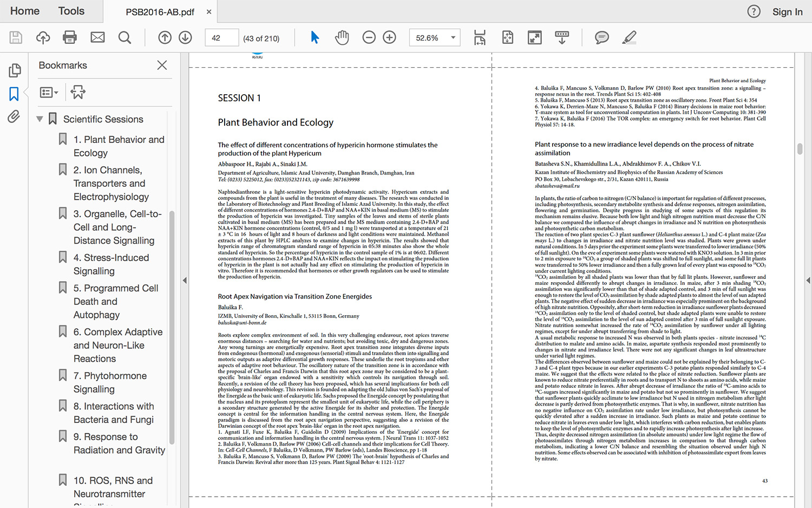
Task: Zoom out with minus icon
Action: coord(369,37)
